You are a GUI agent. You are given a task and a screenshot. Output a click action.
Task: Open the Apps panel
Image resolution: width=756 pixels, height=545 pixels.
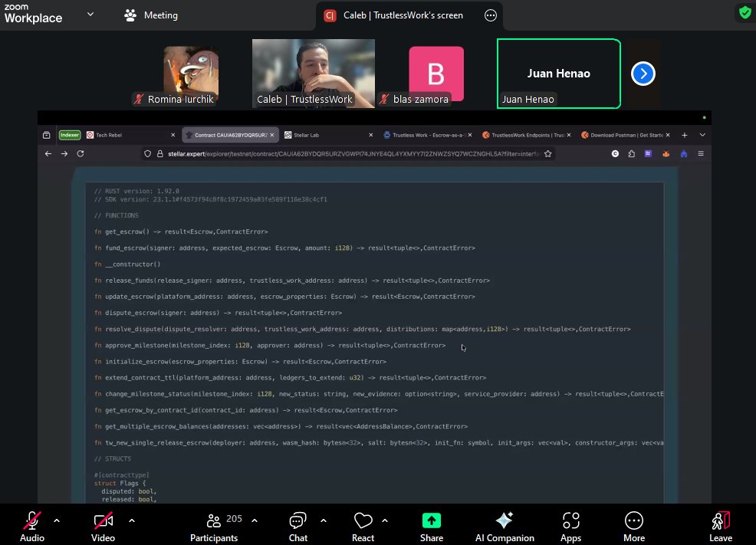point(571,526)
